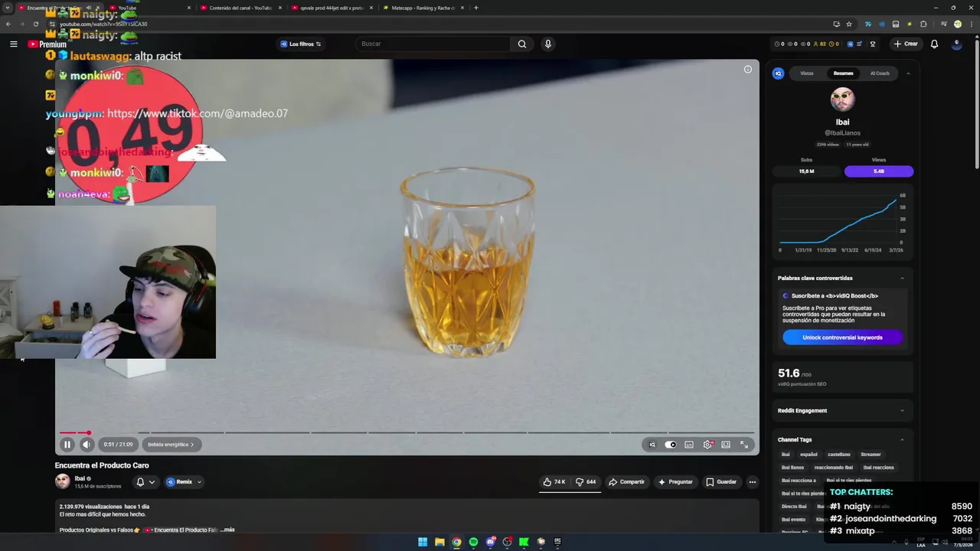Click the search magnifier button

click(522, 44)
